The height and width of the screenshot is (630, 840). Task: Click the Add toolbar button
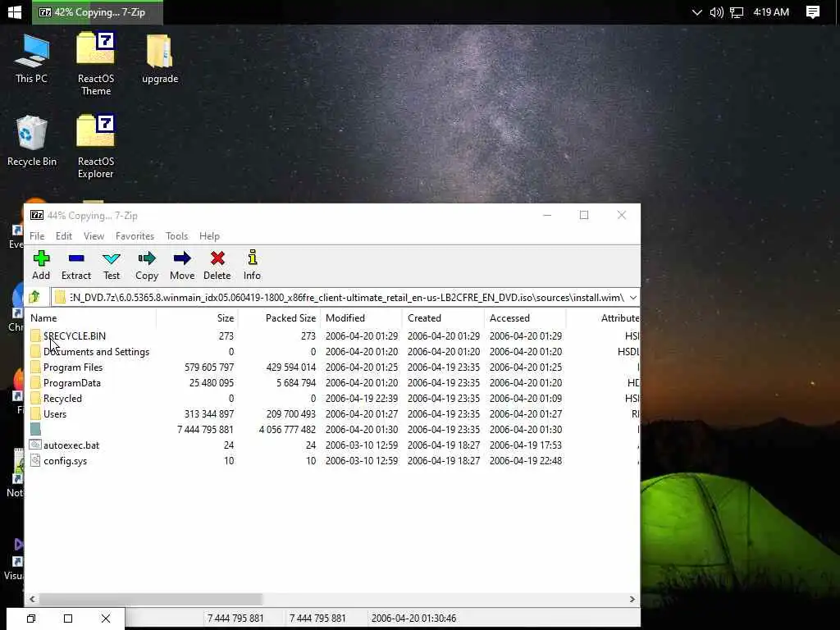click(x=41, y=265)
